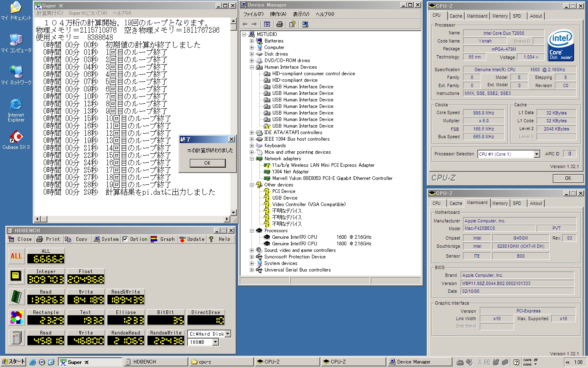This screenshot has height=368, width=588.
Task: Switch to Cache tab in upper CPU-Z window
Action: (x=456, y=16)
